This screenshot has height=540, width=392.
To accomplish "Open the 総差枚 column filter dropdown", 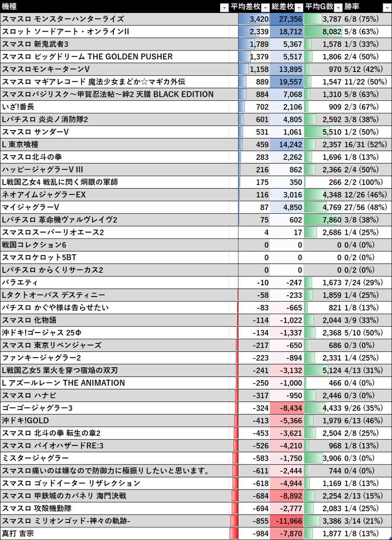I will 299,8.
